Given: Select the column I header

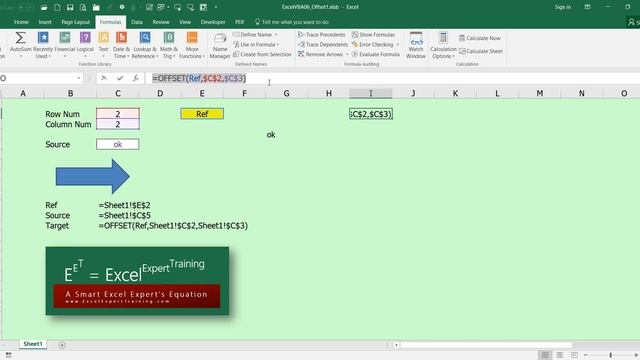Looking at the screenshot, I should point(371,93).
